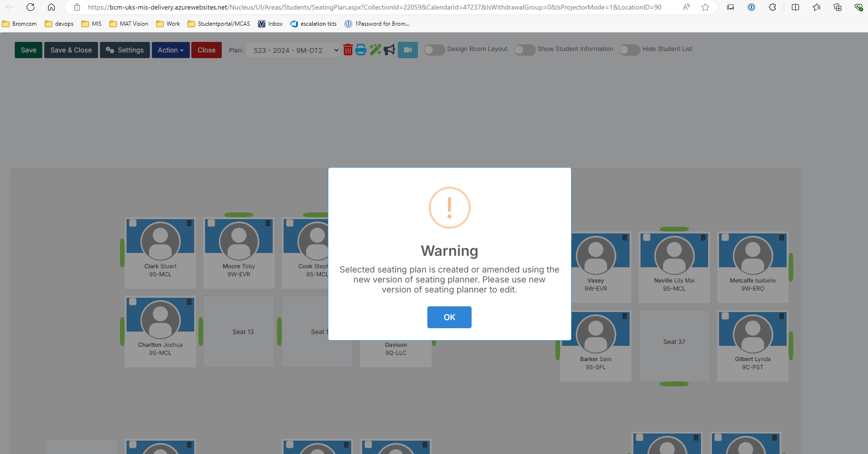Open the MAT Vision bookmarks folder
The height and width of the screenshot is (454, 868).
[129, 24]
